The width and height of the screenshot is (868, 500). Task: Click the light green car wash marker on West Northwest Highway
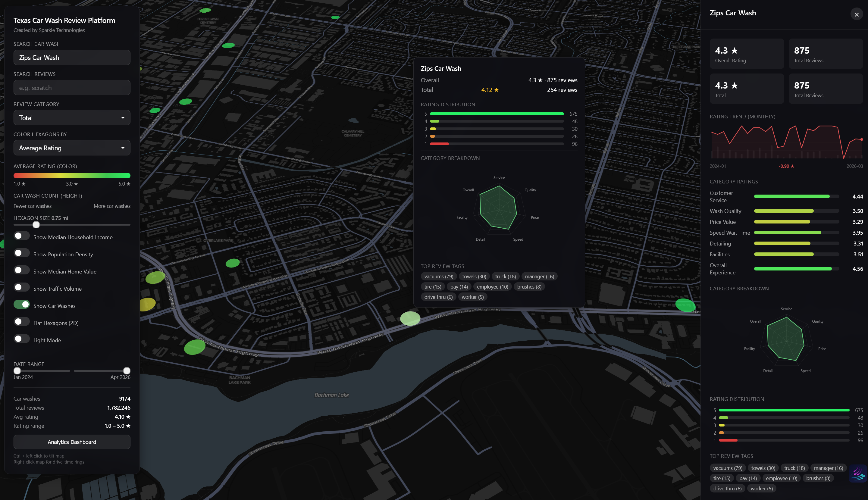coord(410,318)
